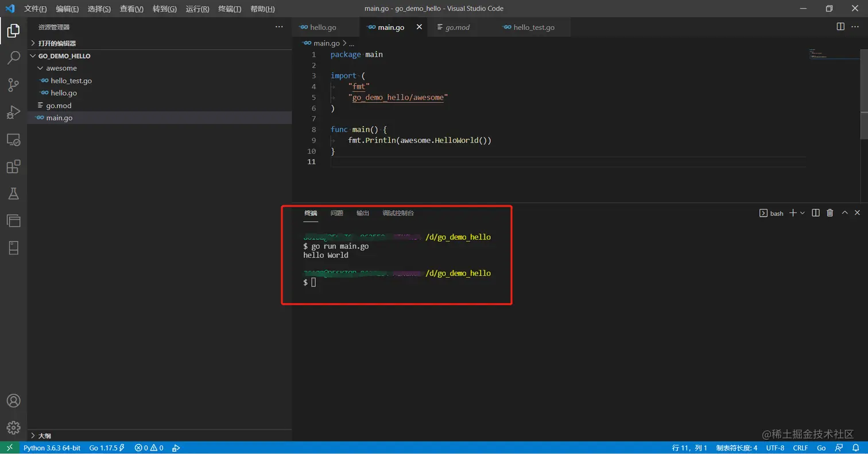Open the new terminal launch profile dropdown
The image size is (868, 454).
(803, 213)
